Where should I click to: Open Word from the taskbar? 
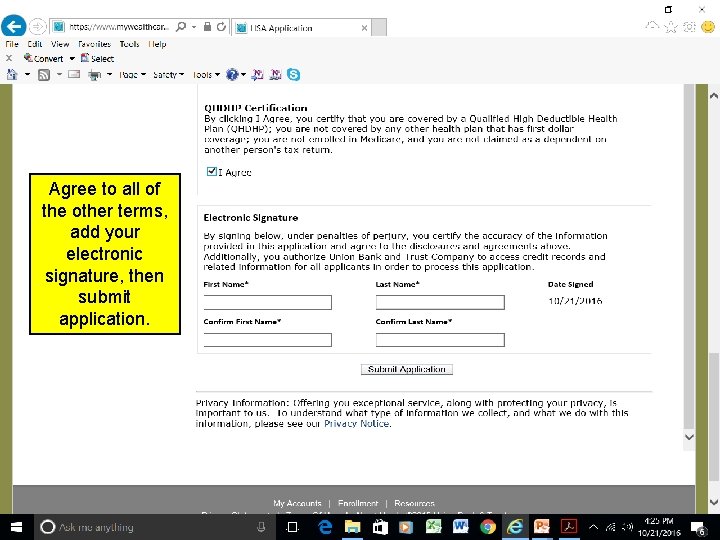click(460, 527)
